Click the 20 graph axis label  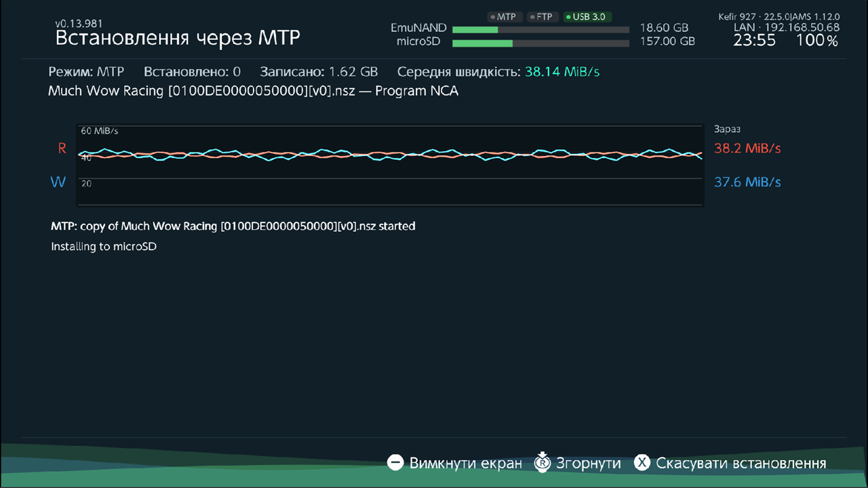[x=87, y=183]
